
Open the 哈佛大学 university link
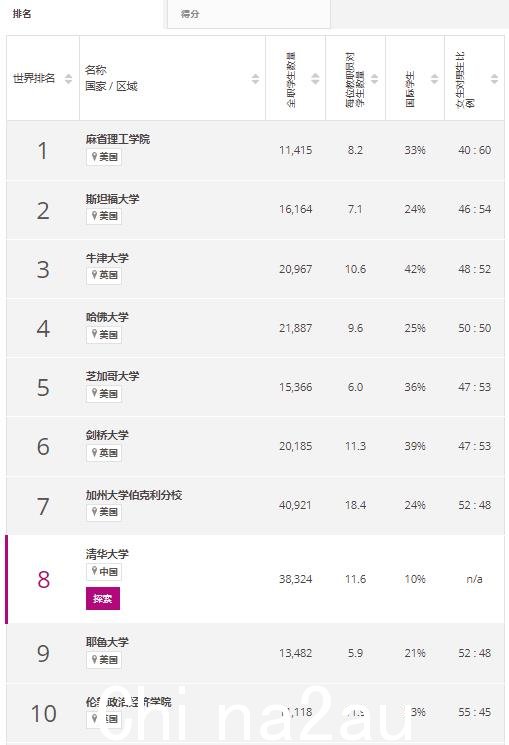[107, 317]
